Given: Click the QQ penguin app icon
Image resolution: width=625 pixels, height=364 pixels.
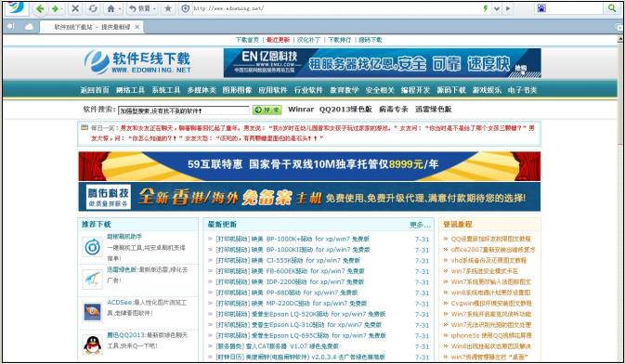Looking at the screenshot, I should (93, 344).
